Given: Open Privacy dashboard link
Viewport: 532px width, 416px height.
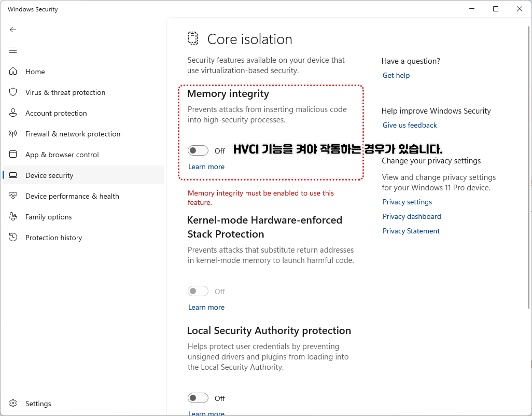Looking at the screenshot, I should point(412,216).
